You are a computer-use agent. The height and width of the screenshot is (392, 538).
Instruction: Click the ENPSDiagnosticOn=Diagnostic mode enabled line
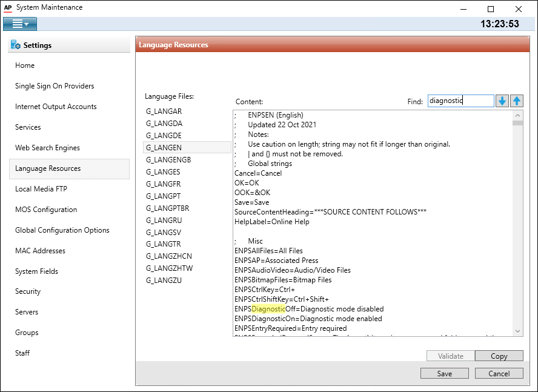[x=308, y=319]
